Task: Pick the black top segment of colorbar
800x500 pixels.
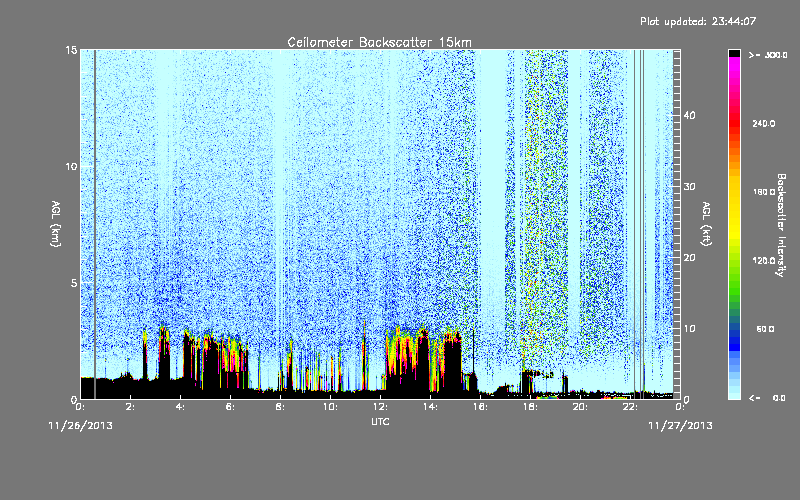Action: coord(734,53)
